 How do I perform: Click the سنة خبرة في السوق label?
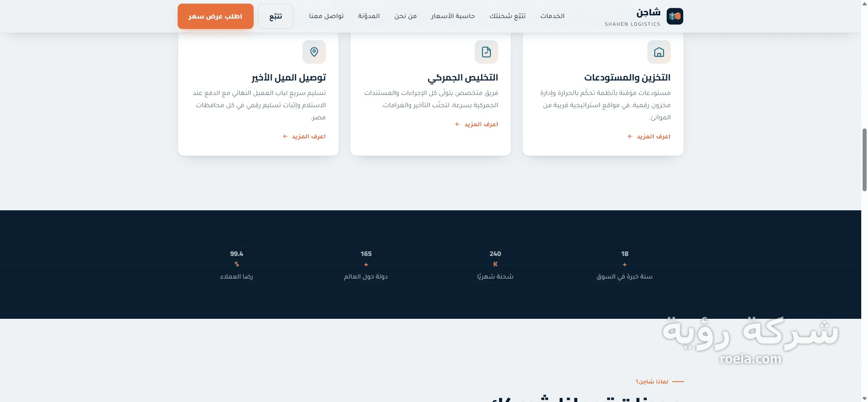point(625,276)
